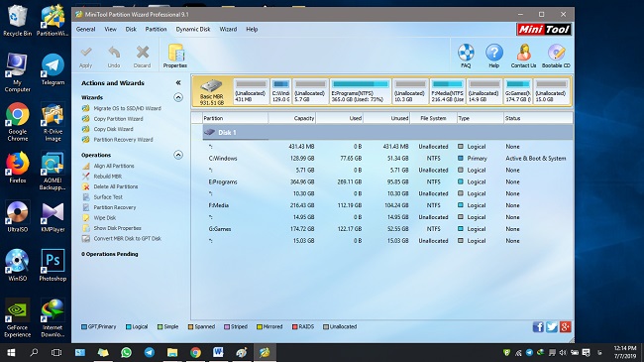Select E:Programs(NTFS) block in disk map
This screenshot has width=644, height=362.
[361, 91]
